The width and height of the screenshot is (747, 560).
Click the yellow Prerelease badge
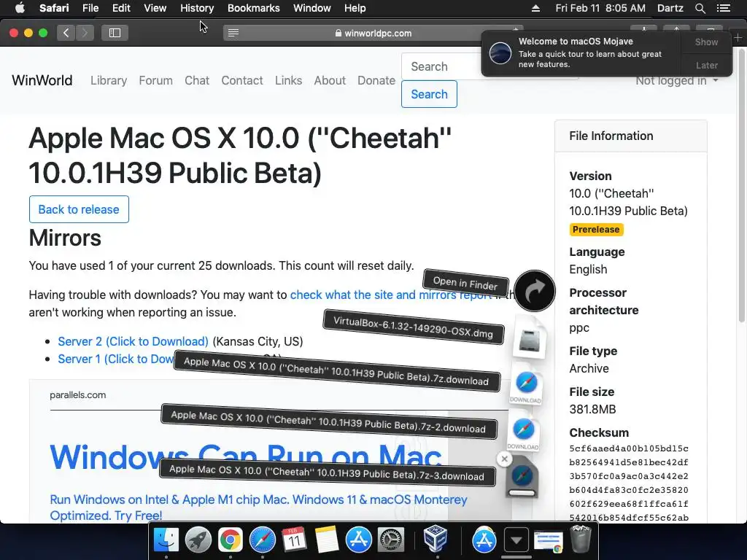(596, 230)
